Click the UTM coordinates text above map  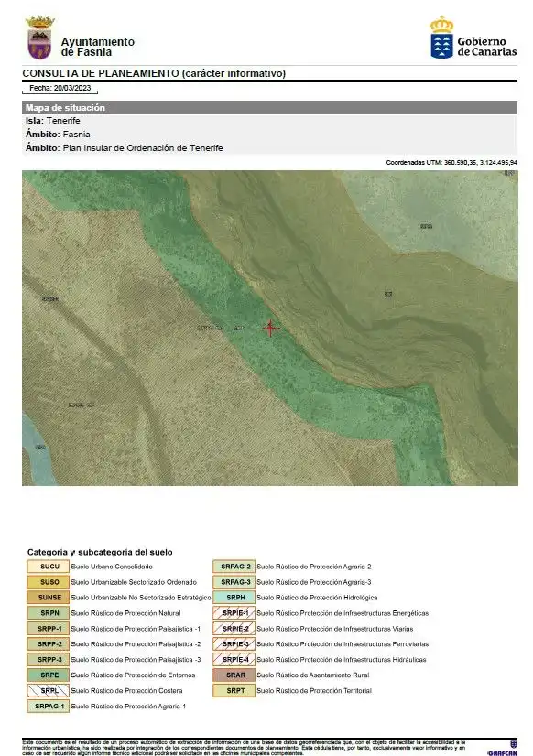451,163
